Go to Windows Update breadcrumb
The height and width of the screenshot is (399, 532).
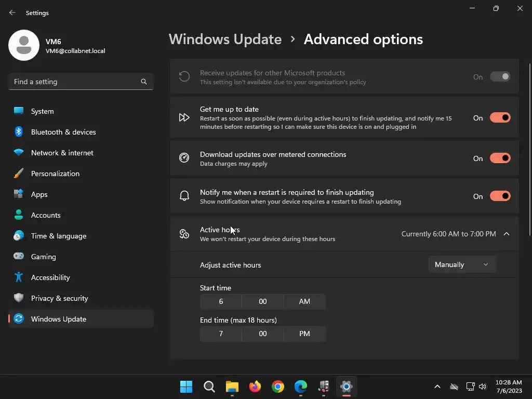coord(225,39)
